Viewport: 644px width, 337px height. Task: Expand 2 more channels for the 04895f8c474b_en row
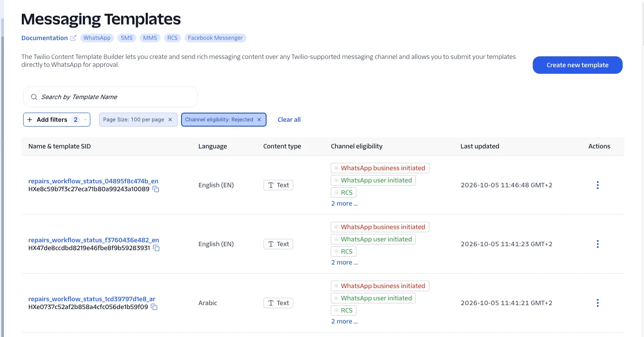point(344,203)
